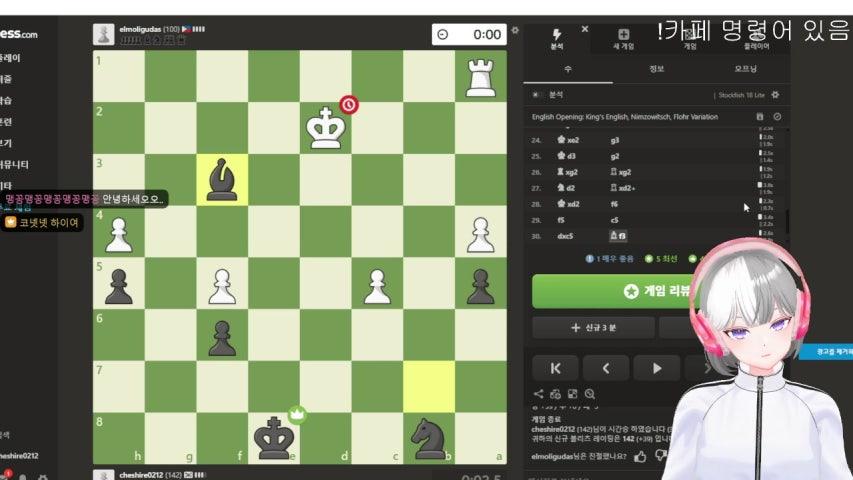
Task: Click the share icon below navigation
Action: pyautogui.click(x=539, y=393)
